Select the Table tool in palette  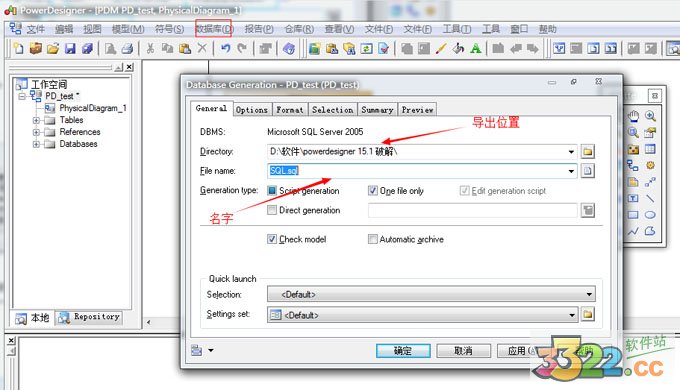tap(650, 149)
